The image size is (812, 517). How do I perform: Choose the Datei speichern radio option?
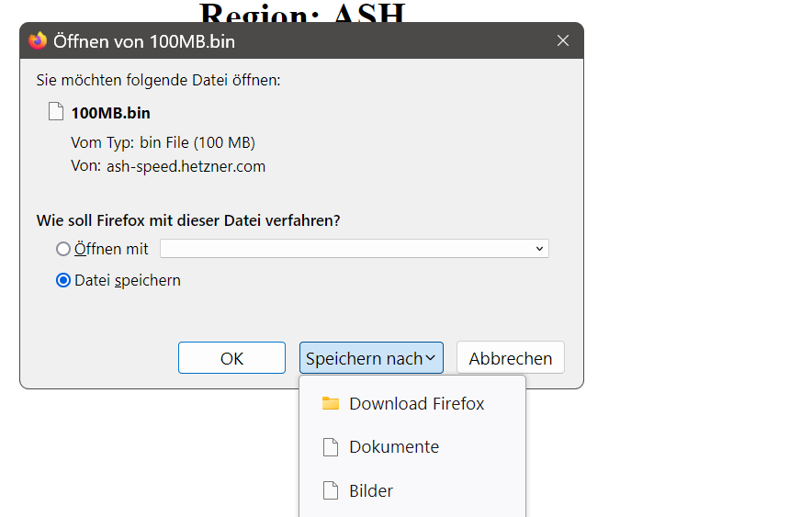pyautogui.click(x=63, y=281)
